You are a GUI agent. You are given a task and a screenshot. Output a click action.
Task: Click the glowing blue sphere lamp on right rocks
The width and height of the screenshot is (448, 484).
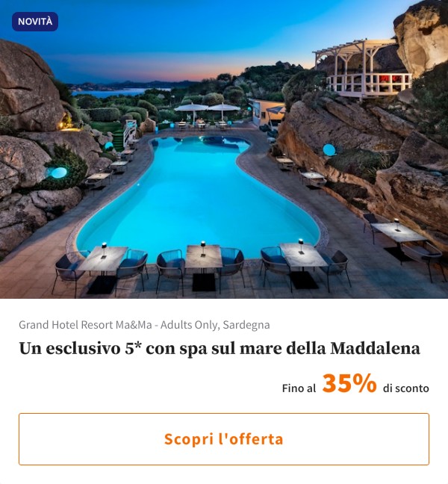tap(329, 149)
